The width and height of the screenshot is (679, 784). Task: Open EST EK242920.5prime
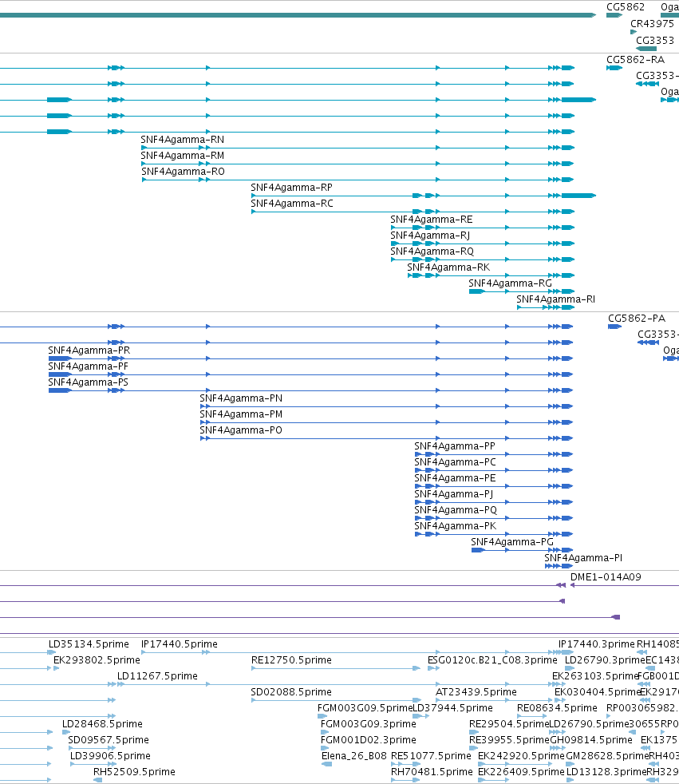pos(521,757)
